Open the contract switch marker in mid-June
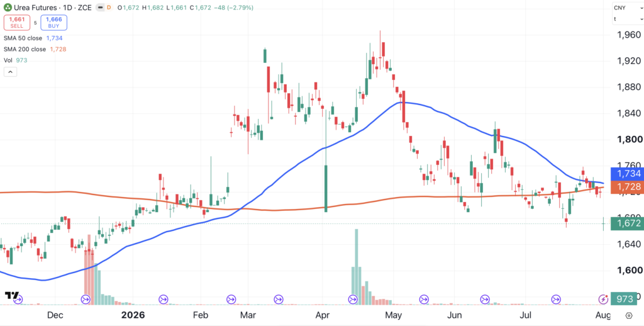This screenshot has height=326, width=644. click(485, 300)
